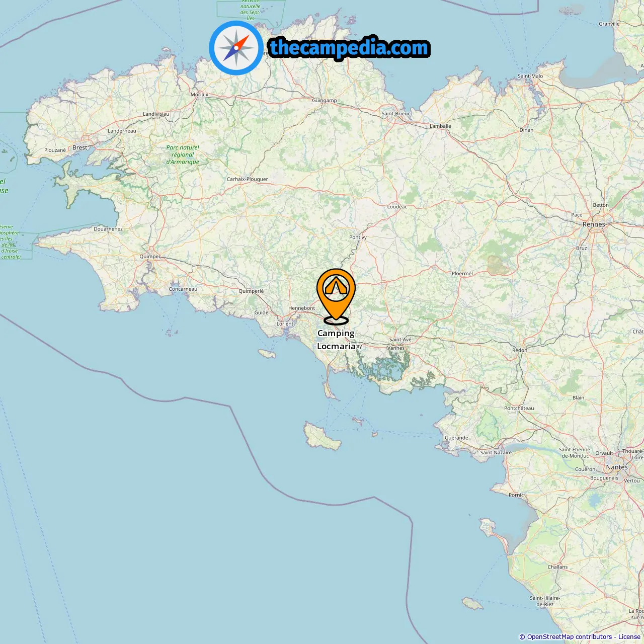644x644 pixels.
Task: Click the Saint-Brieuc city label
Action: 396,113
